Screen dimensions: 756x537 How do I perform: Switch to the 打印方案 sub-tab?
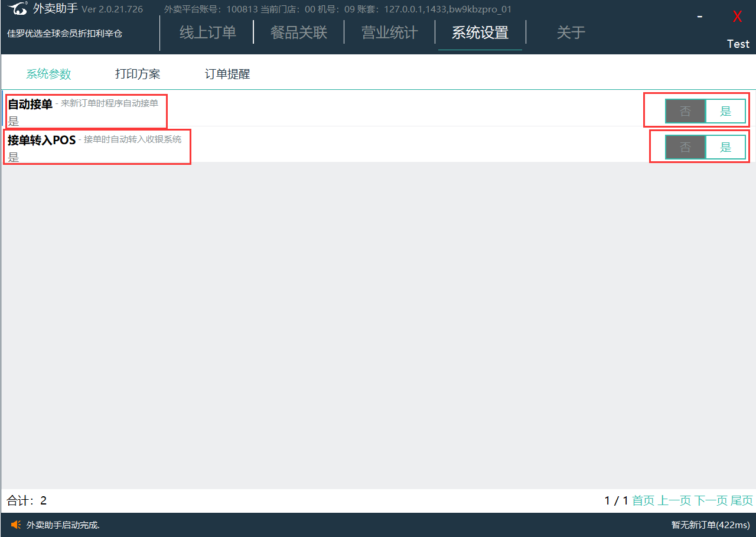click(138, 74)
